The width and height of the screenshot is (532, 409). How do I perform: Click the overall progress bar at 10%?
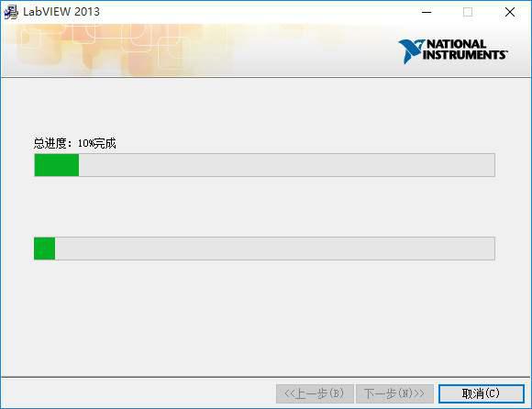pyautogui.click(x=265, y=165)
